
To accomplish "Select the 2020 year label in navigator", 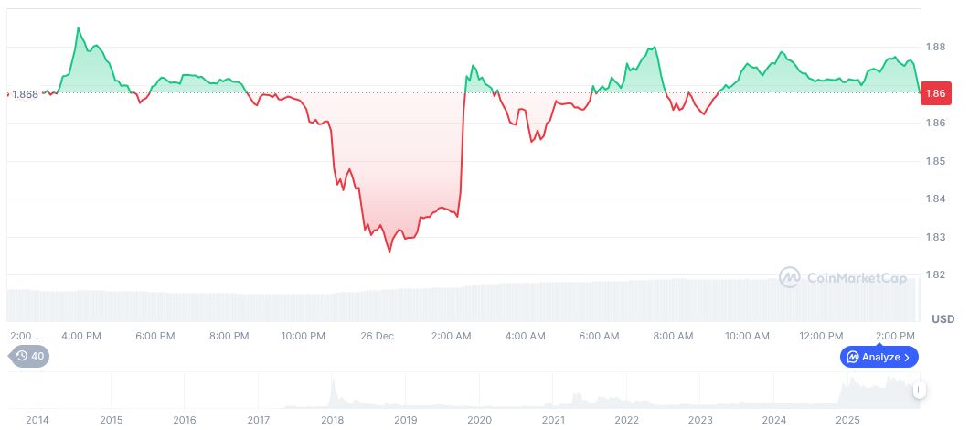I will (x=479, y=420).
